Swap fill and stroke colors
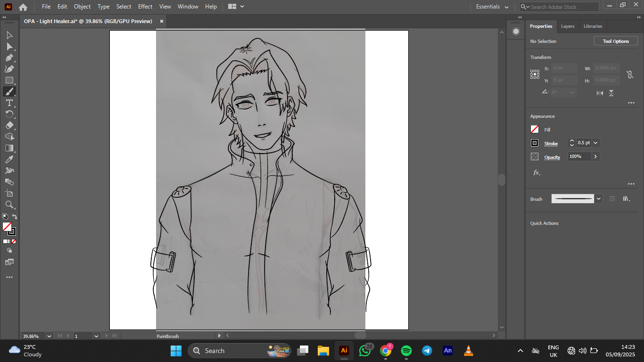 point(15,217)
